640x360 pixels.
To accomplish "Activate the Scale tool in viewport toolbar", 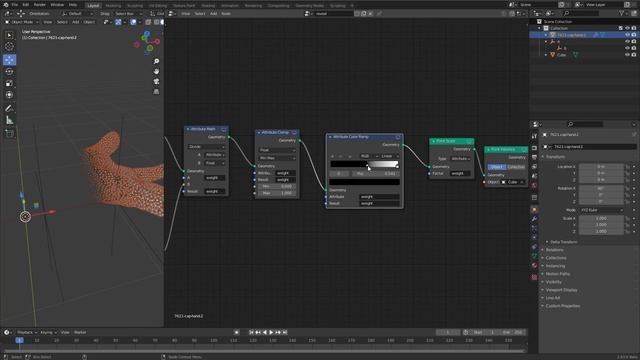I will [x=9, y=83].
